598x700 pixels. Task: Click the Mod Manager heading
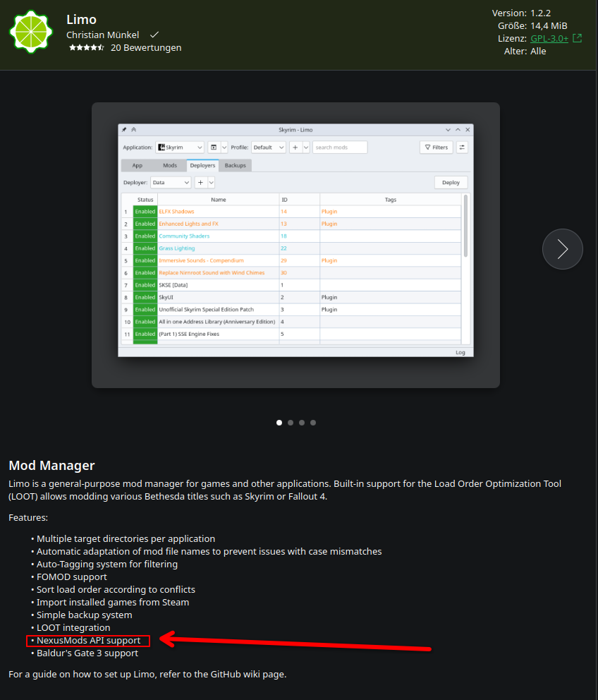[x=51, y=466]
